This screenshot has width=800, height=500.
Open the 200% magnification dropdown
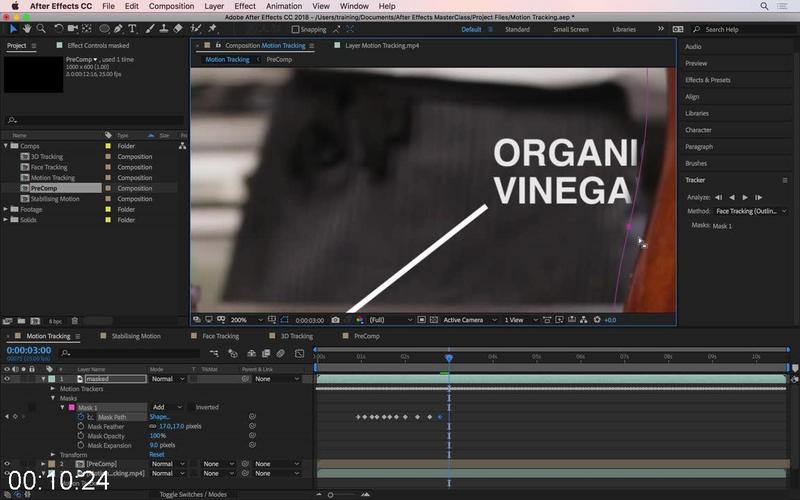pyautogui.click(x=247, y=320)
